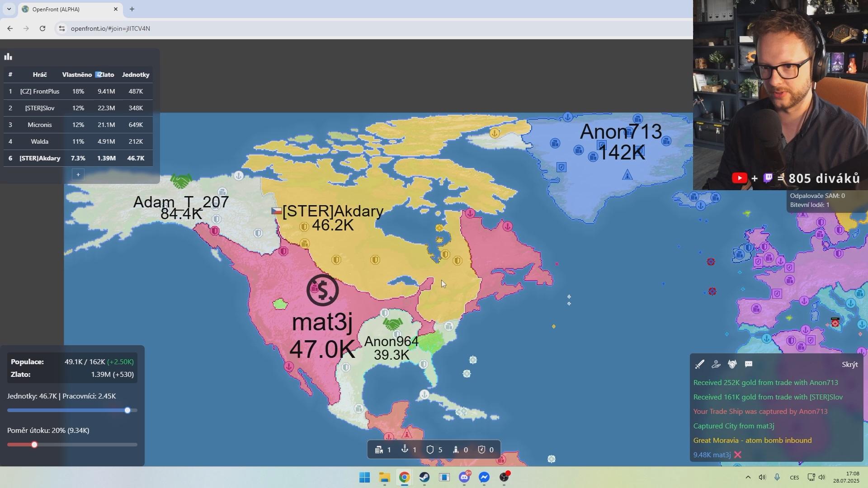Open Messenger from the taskbar
Image resolution: width=868 pixels, height=488 pixels.
click(484, 477)
